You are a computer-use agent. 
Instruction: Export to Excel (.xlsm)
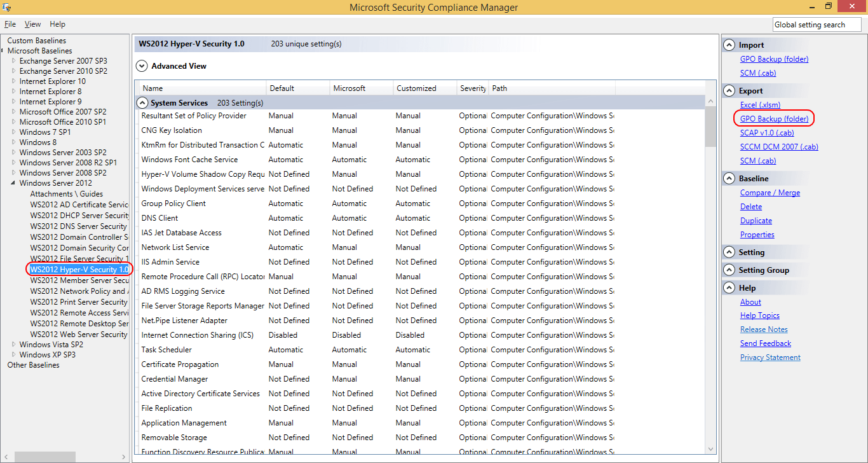pyautogui.click(x=760, y=105)
